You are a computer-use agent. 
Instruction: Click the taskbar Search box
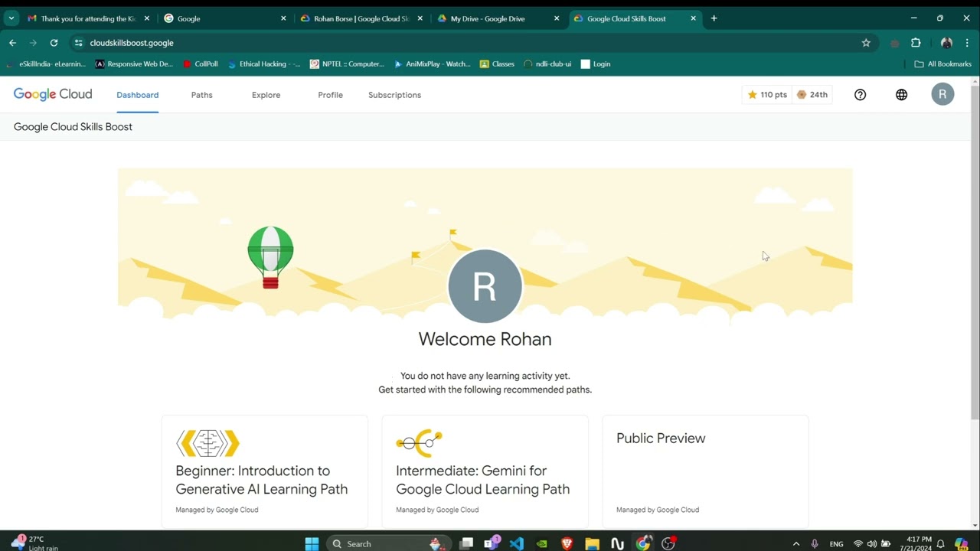389,544
